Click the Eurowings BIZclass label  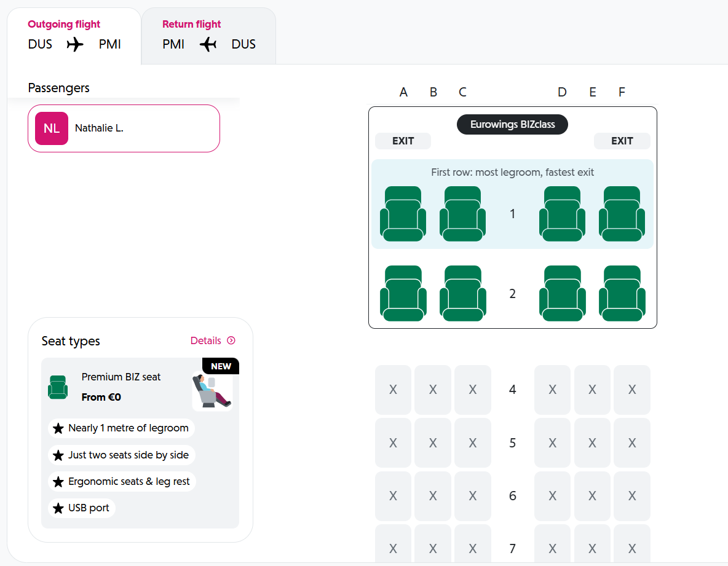click(x=512, y=124)
